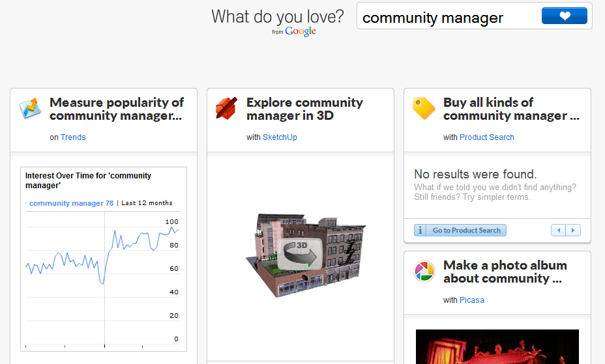Click the red photo album thumbnail
The image size is (605, 364).
click(x=497, y=346)
